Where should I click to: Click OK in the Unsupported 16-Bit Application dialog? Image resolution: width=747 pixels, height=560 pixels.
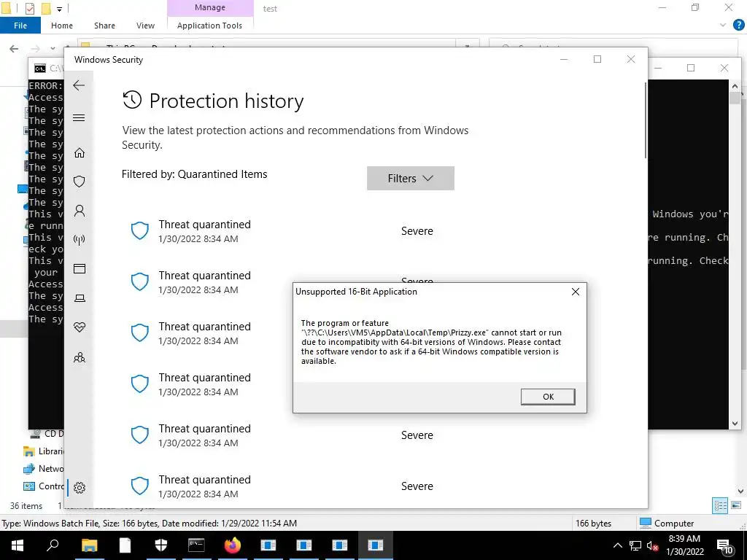(x=548, y=397)
